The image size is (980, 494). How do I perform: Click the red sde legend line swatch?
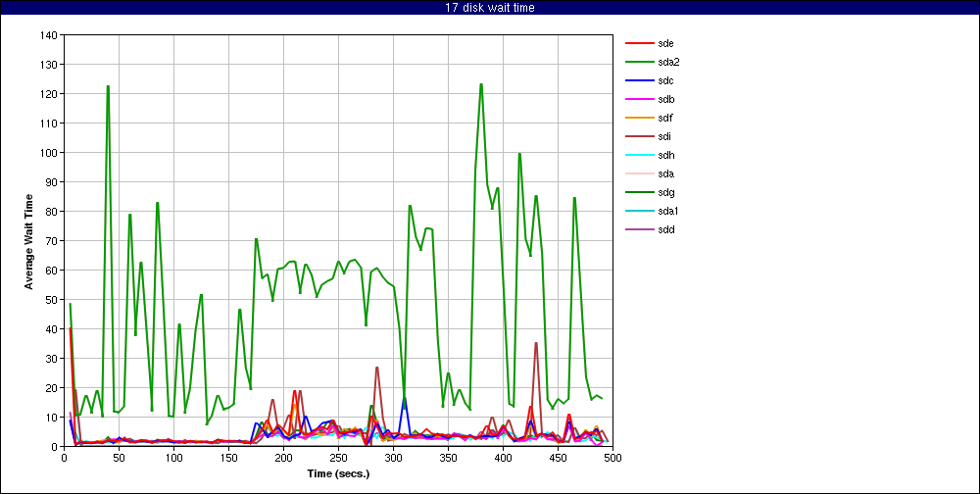[638, 43]
